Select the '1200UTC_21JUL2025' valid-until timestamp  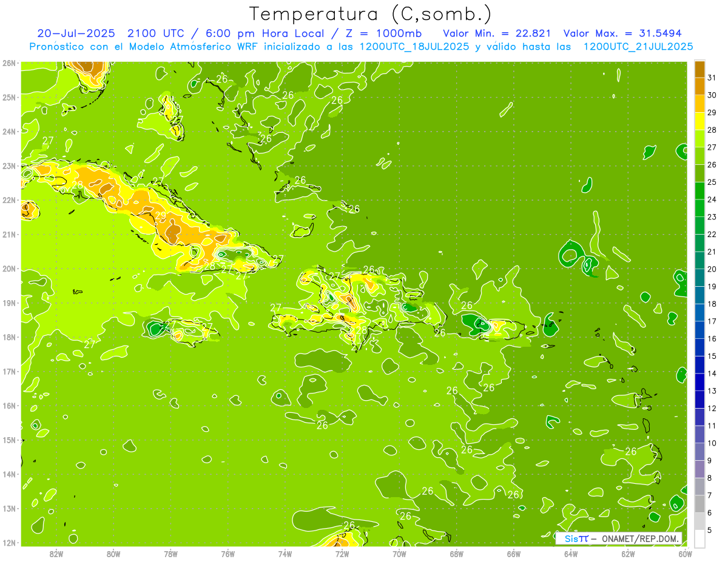pos(638,47)
